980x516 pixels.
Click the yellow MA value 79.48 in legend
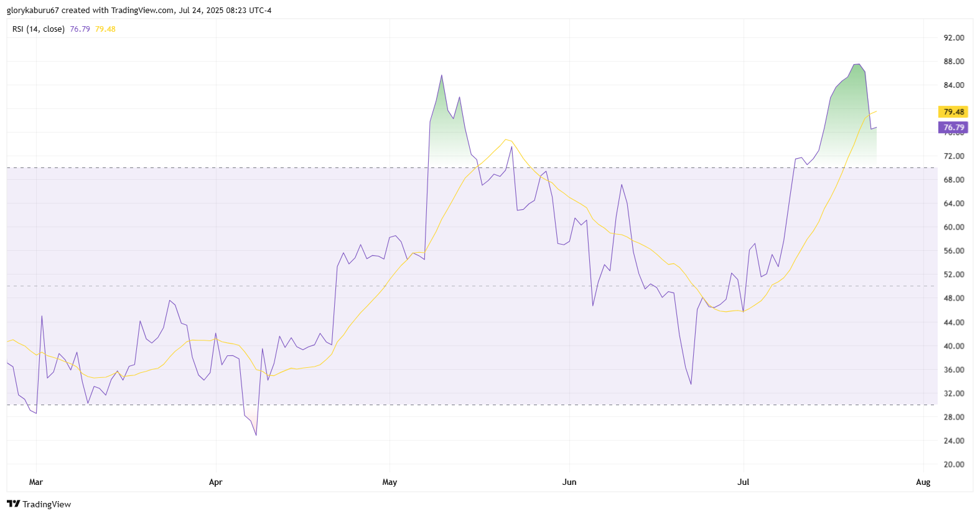pyautogui.click(x=105, y=29)
